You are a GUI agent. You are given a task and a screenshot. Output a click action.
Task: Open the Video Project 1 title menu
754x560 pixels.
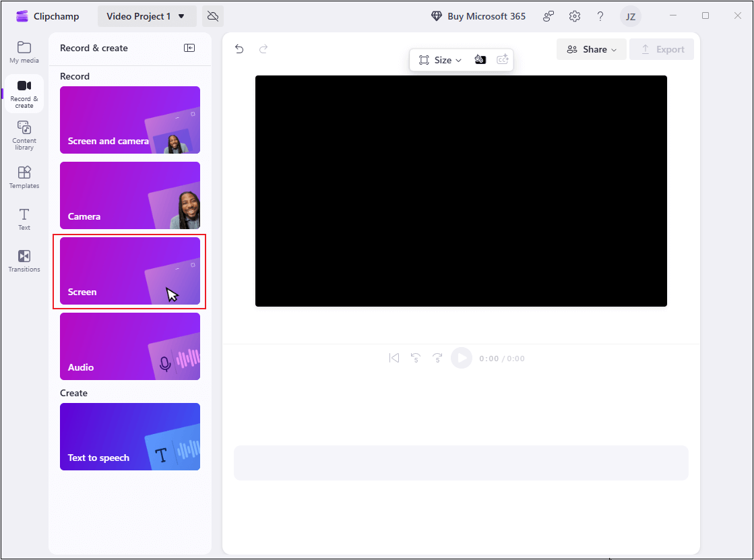click(x=147, y=15)
